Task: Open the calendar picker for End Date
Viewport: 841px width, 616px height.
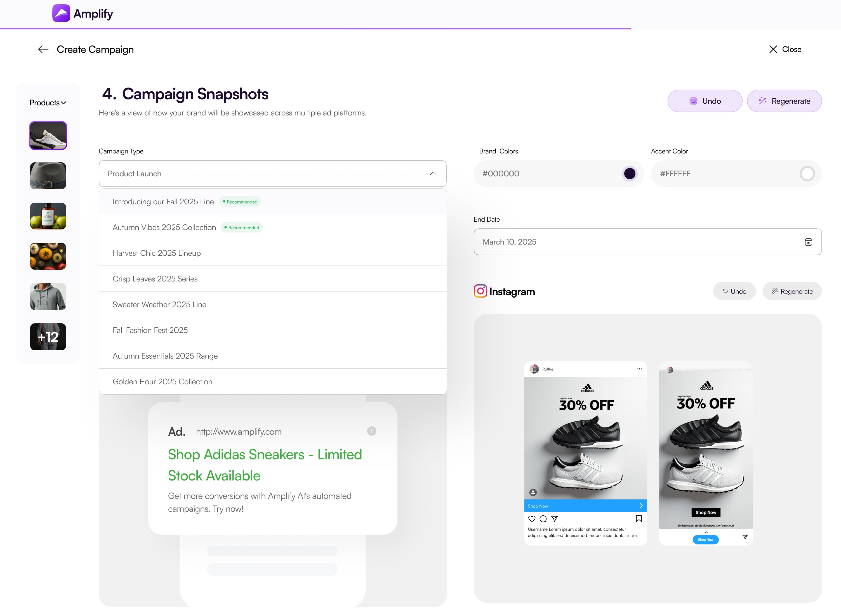Action: [x=809, y=242]
